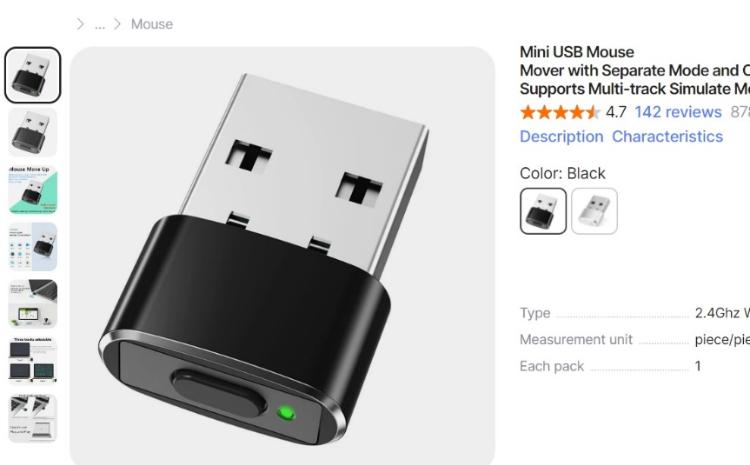Open the main USB mouse mover image

pyautogui.click(x=282, y=256)
